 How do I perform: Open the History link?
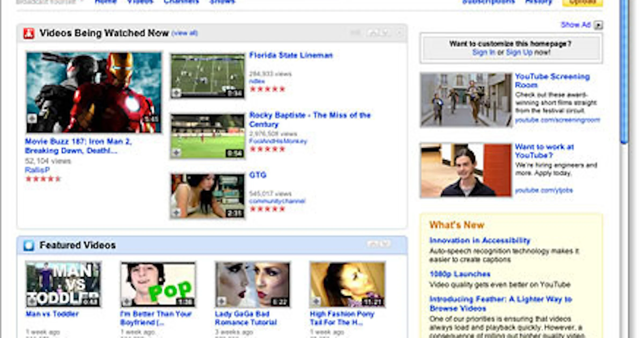tap(539, 2)
